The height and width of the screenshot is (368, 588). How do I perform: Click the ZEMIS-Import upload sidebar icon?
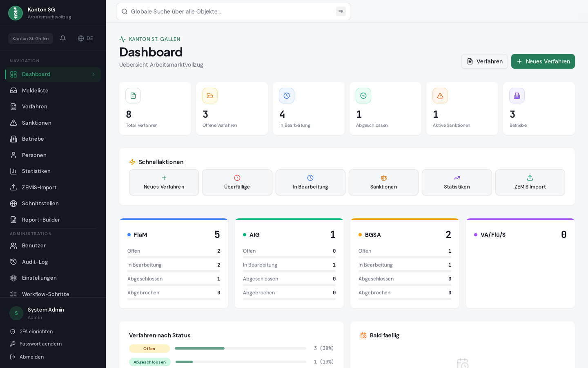[13, 187]
